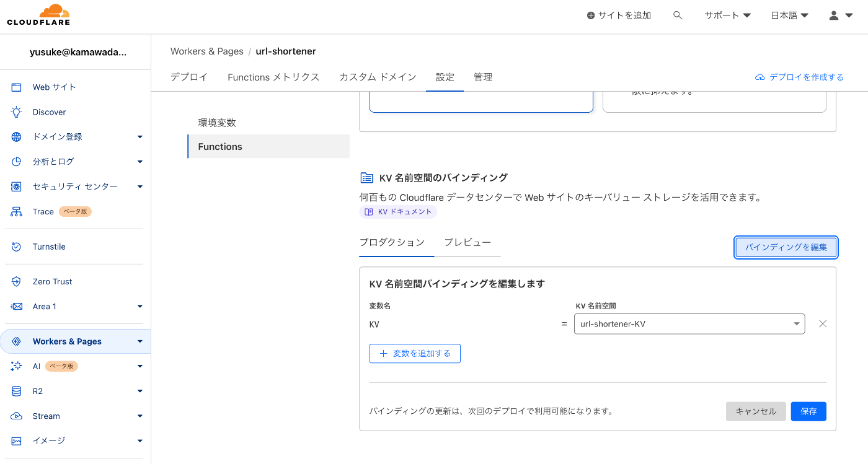This screenshot has height=464, width=868.
Task: Click the Workers & Pages icon
Action: point(17,341)
